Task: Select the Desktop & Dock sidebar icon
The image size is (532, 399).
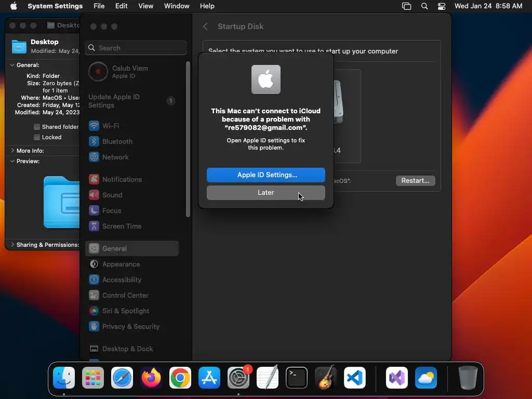Action: (x=94, y=349)
